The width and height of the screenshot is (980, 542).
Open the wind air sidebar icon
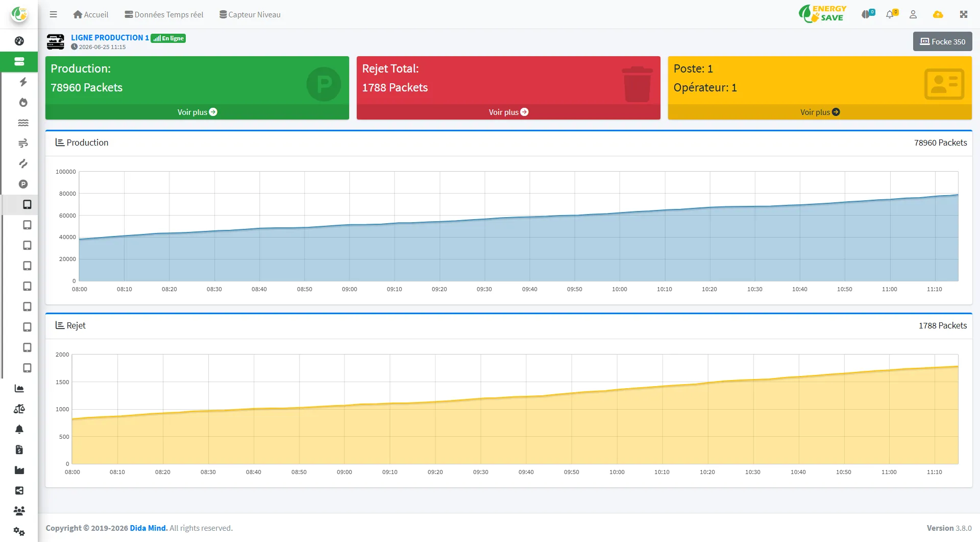tap(23, 143)
